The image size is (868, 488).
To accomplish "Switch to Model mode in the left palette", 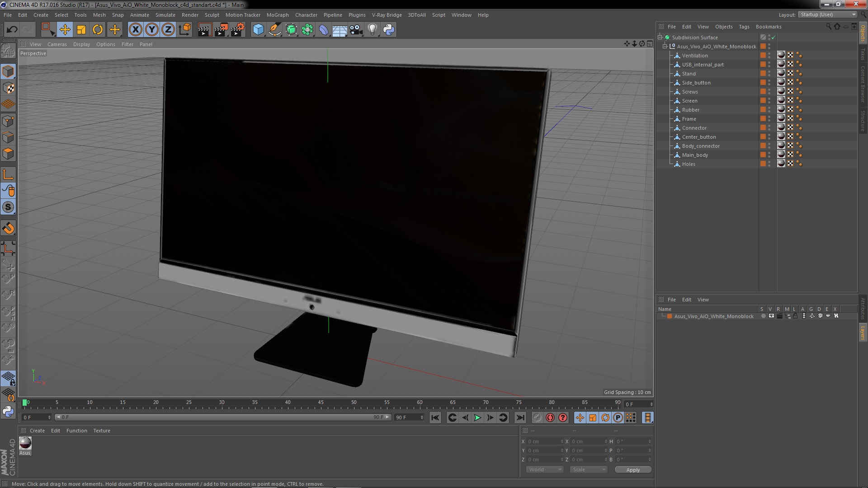I will click(8, 71).
